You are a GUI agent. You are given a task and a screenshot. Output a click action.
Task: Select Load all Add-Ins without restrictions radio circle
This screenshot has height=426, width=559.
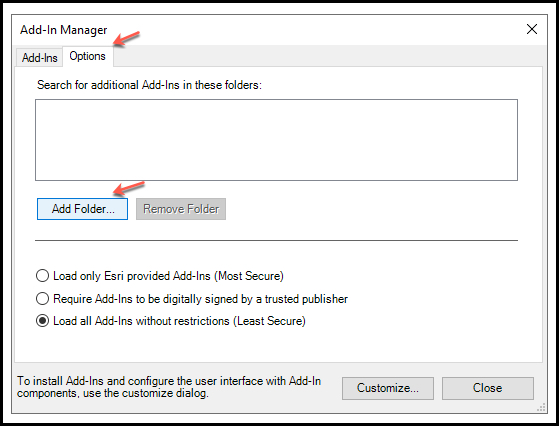coord(42,321)
